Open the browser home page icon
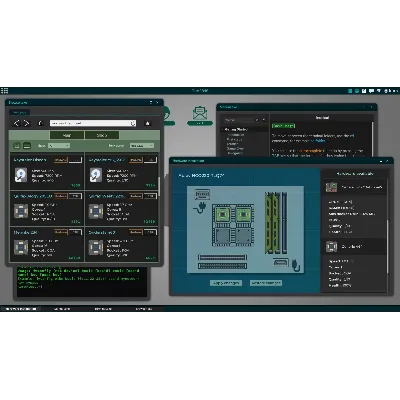This screenshot has height=400, width=400. click(x=41, y=123)
